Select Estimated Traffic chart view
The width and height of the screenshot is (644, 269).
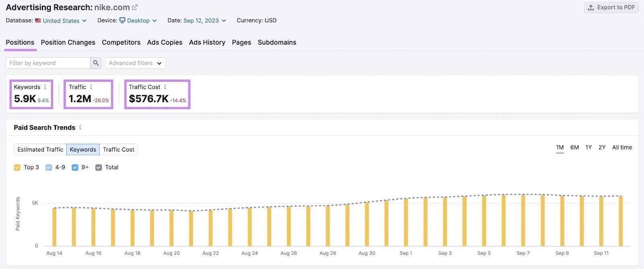coord(40,149)
